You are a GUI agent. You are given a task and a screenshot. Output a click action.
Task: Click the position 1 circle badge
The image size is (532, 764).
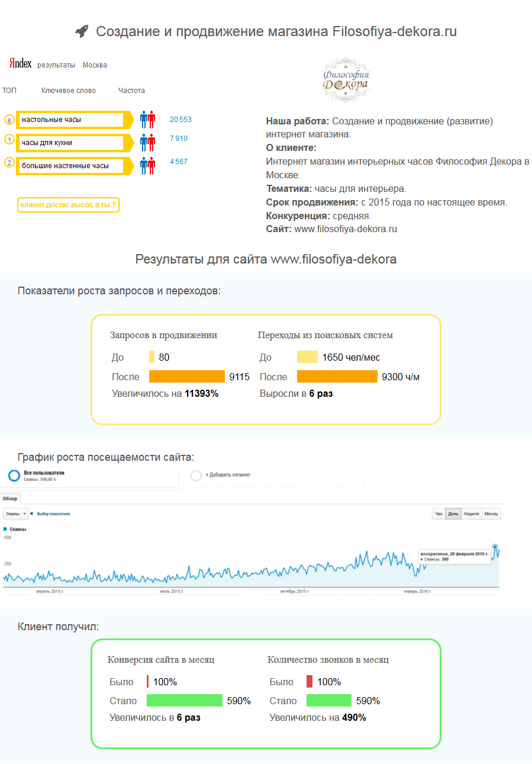click(9, 140)
